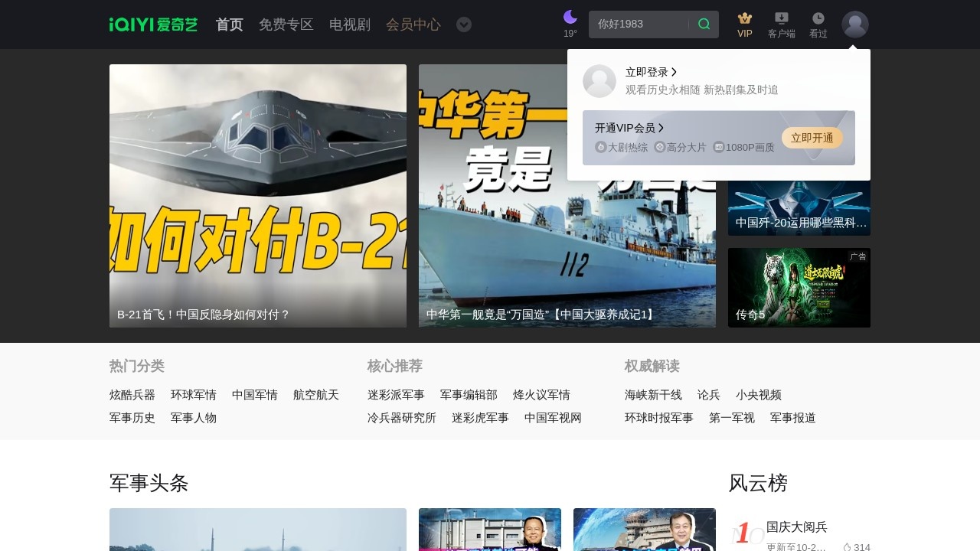Click the iQIYI 爱奇艺 logo

[152, 24]
